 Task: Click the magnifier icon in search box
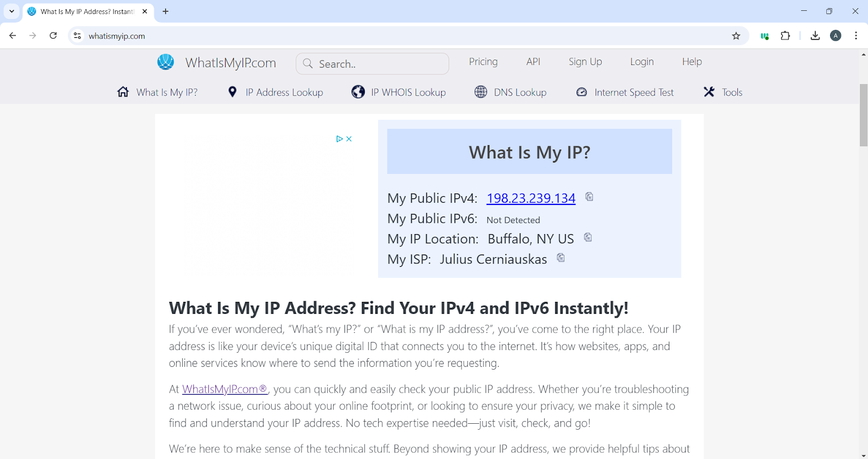click(x=308, y=63)
